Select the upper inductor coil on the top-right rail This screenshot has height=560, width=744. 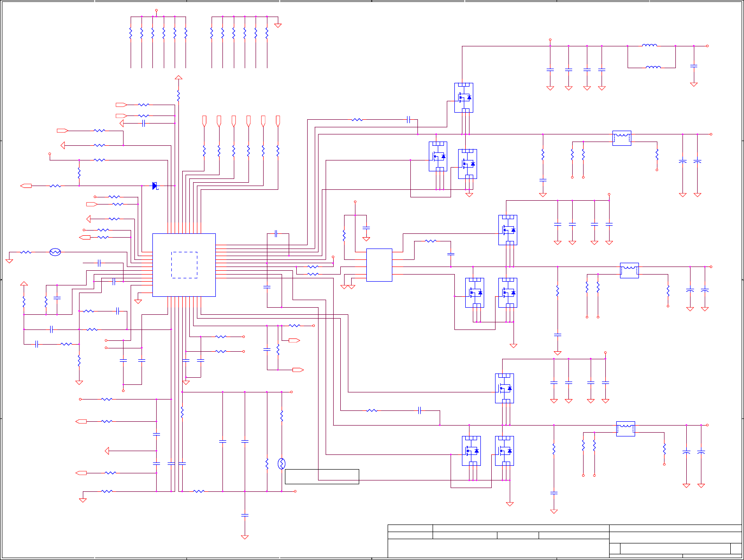click(649, 45)
